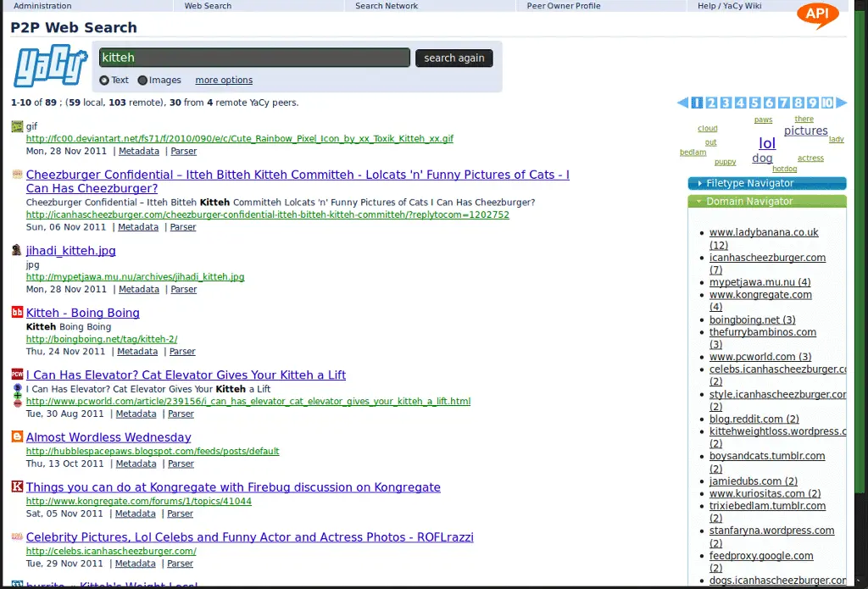Click the YaCy logo icon

point(50,68)
